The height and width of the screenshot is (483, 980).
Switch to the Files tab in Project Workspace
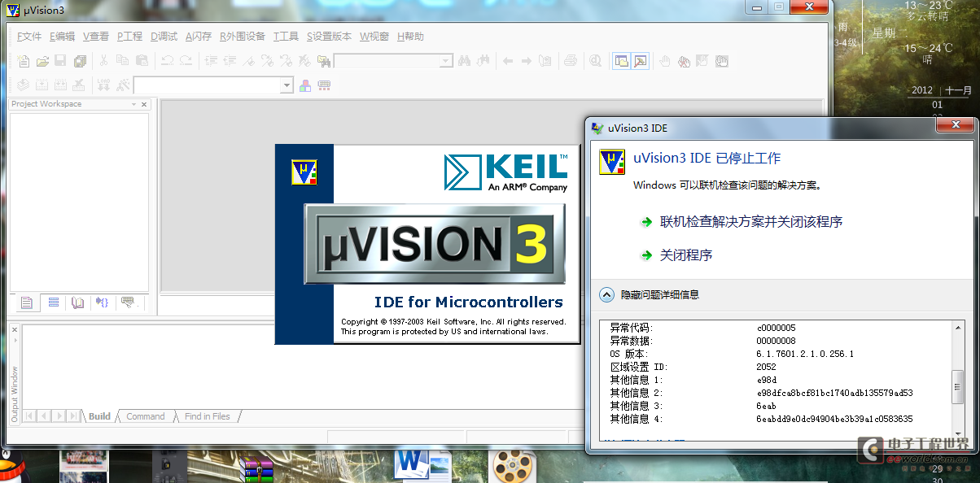tap(27, 303)
